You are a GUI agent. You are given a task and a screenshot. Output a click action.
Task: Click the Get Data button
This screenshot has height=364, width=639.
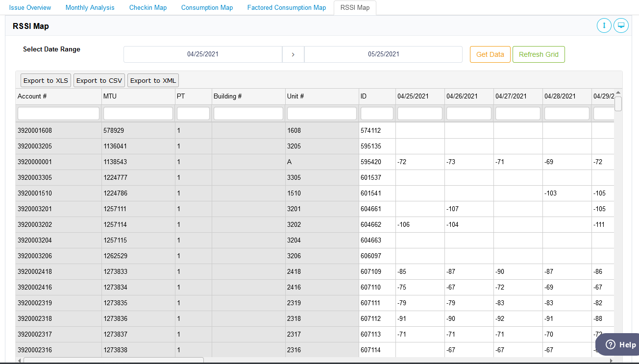coord(490,54)
